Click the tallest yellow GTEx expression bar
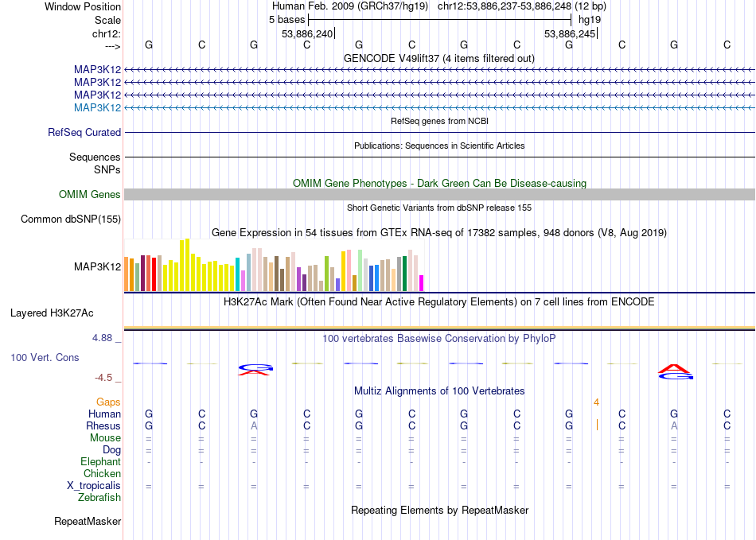The image size is (756, 540). pos(187,265)
